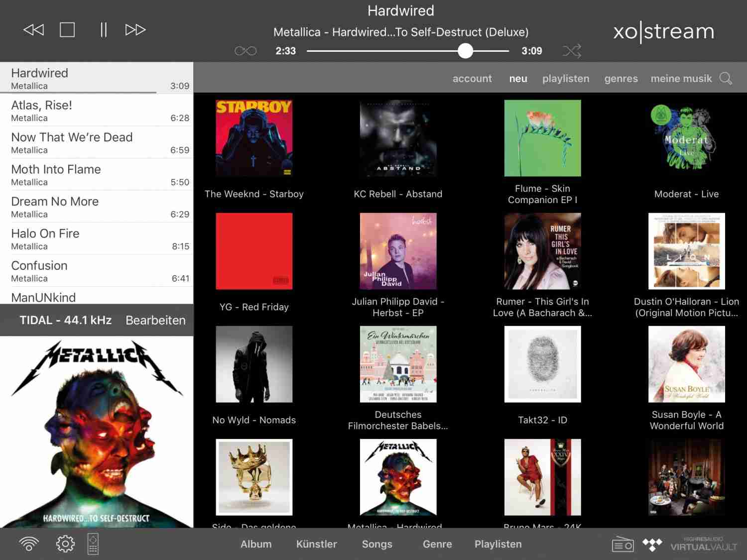The height and width of the screenshot is (560, 747).
Task: Open Genre in the bottom bar
Action: point(437,544)
